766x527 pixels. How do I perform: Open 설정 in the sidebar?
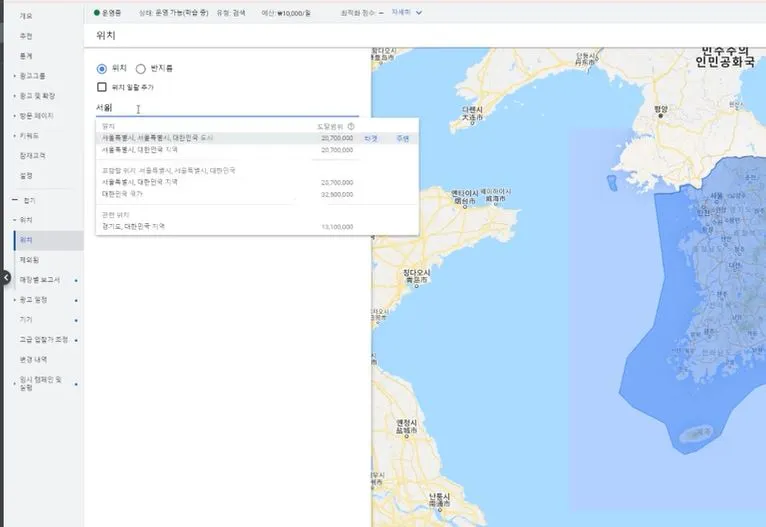click(26, 175)
